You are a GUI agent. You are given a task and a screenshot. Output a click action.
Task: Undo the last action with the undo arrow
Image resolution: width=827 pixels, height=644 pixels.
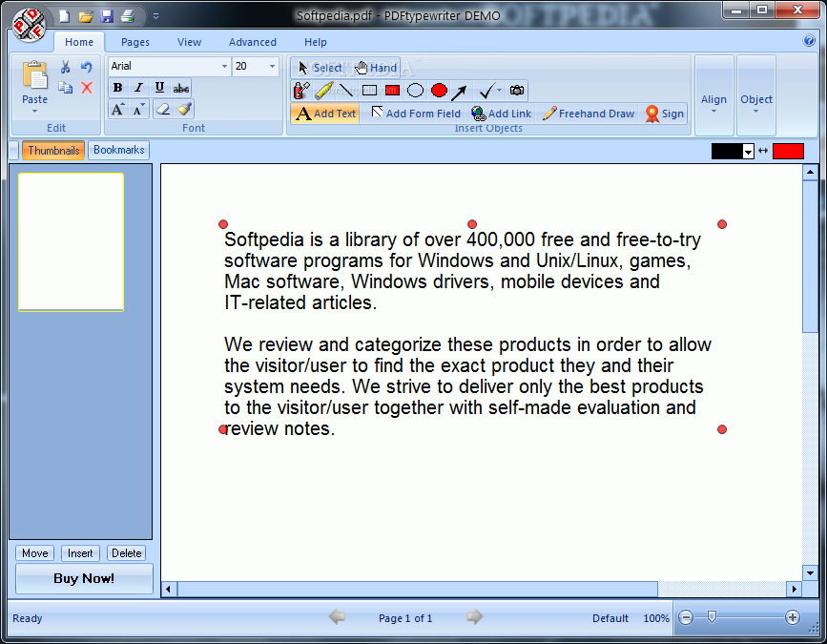(87, 67)
